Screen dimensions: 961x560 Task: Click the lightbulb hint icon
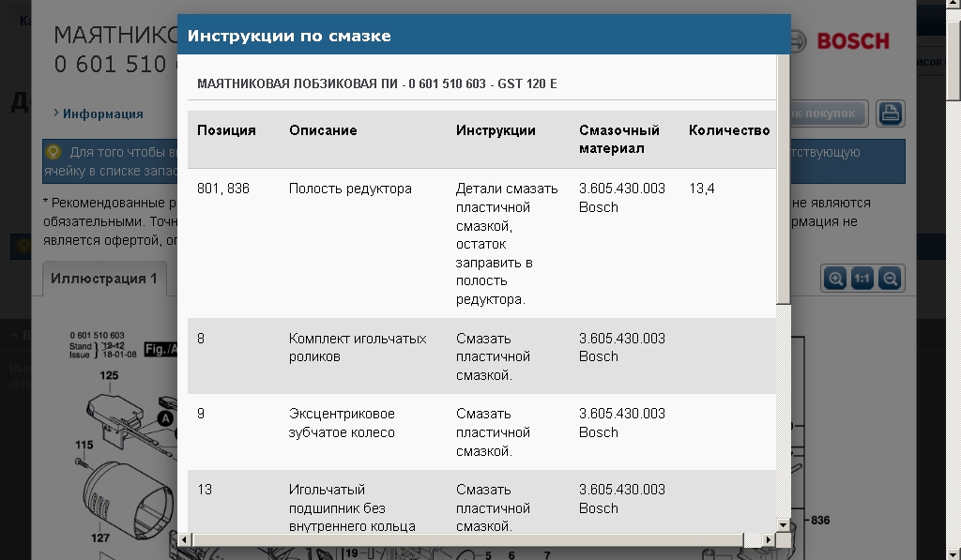[53, 152]
